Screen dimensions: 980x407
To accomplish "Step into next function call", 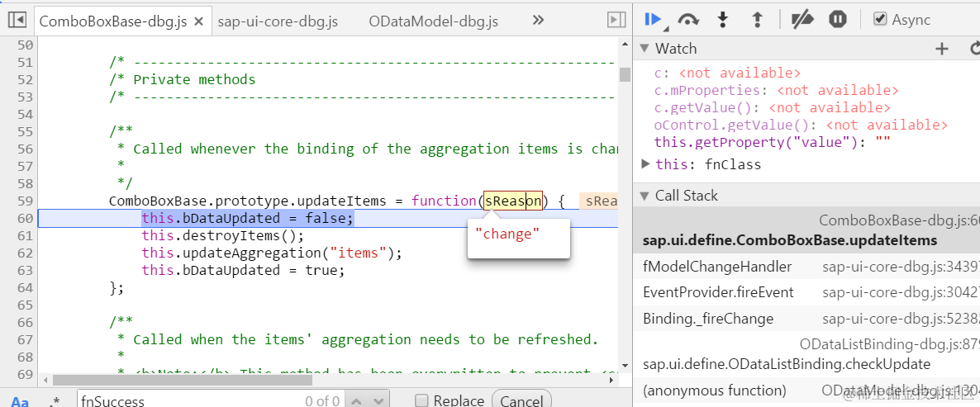I will point(723,20).
